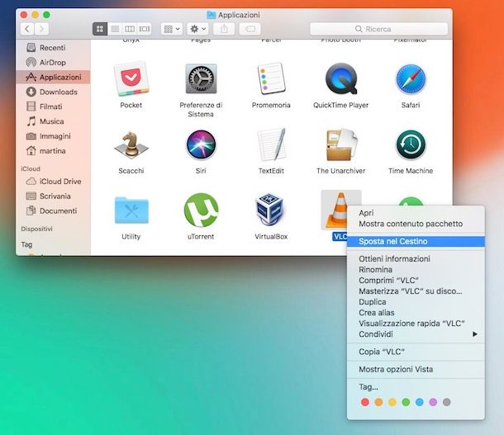Select the Utility folder icon

[x=131, y=210]
